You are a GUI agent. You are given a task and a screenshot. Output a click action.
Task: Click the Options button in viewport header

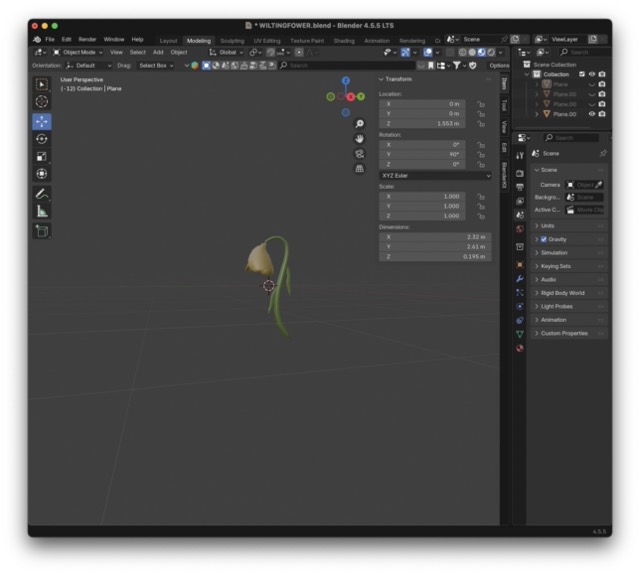pyautogui.click(x=498, y=65)
